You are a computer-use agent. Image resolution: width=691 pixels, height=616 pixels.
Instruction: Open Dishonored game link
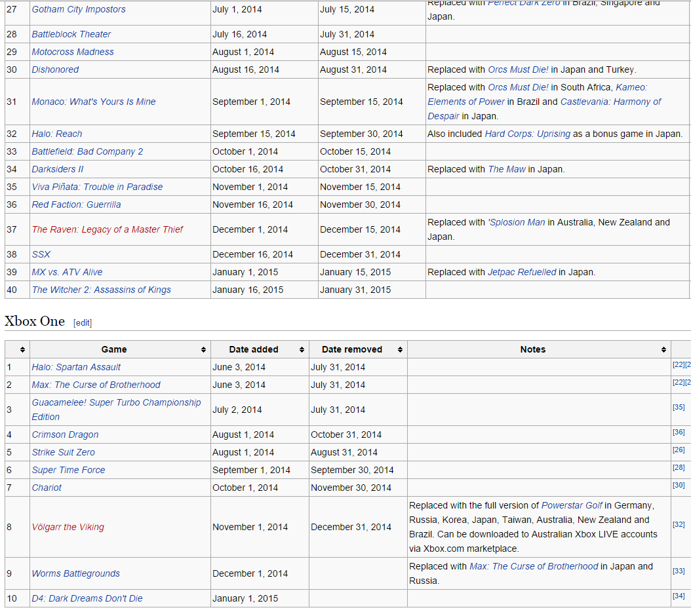[55, 69]
